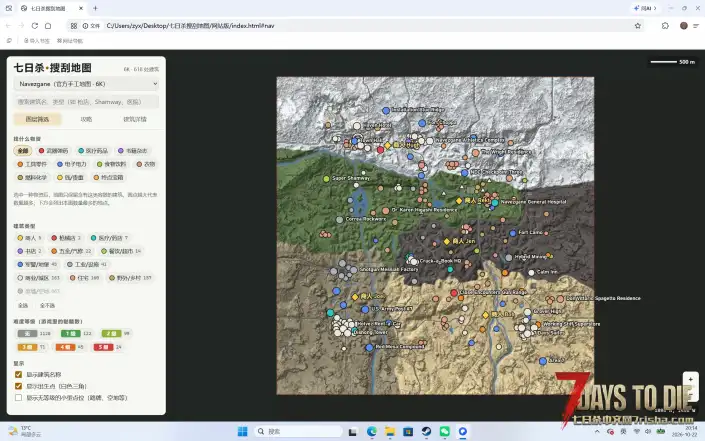Screen dimensions: 705x441
Task: Toggle the 商业/城区 building type chip
Action: [39, 278]
